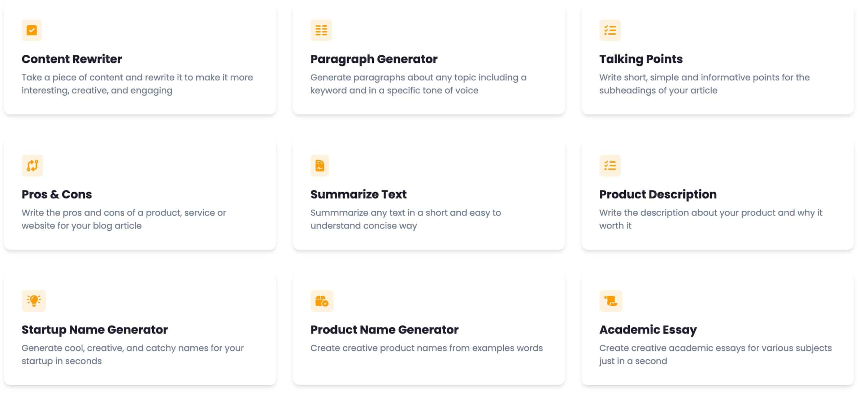Click the Summarize Text card description

coord(405,219)
